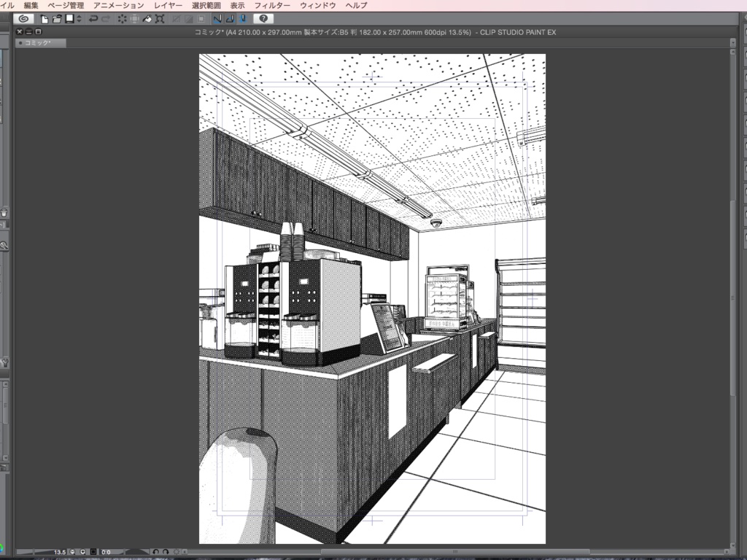The image size is (747, 560).
Task: Zoom in with the plus magnifier icon
Action: pyautogui.click(x=83, y=552)
